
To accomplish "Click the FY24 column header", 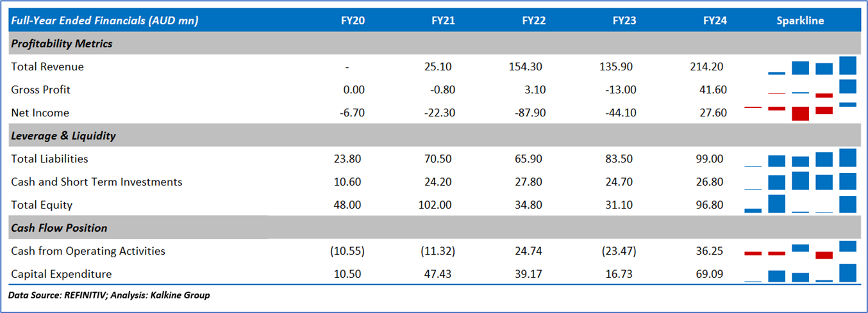I will (x=715, y=20).
